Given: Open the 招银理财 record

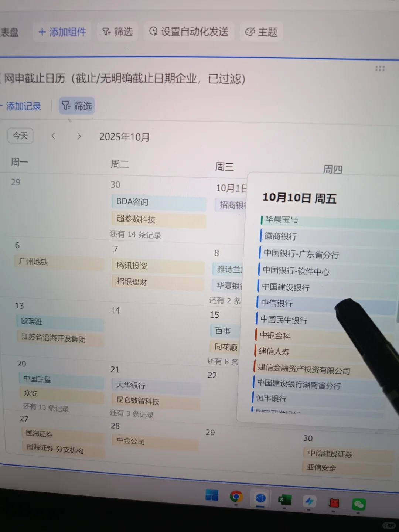Looking at the screenshot, I should [158, 282].
